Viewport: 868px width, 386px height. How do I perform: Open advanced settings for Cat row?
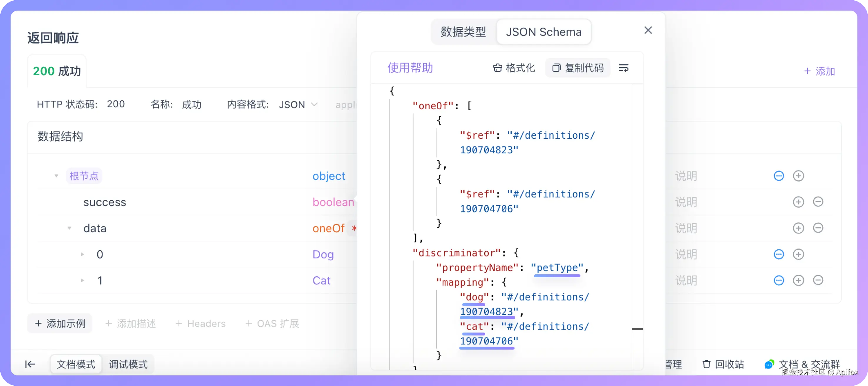tap(778, 280)
